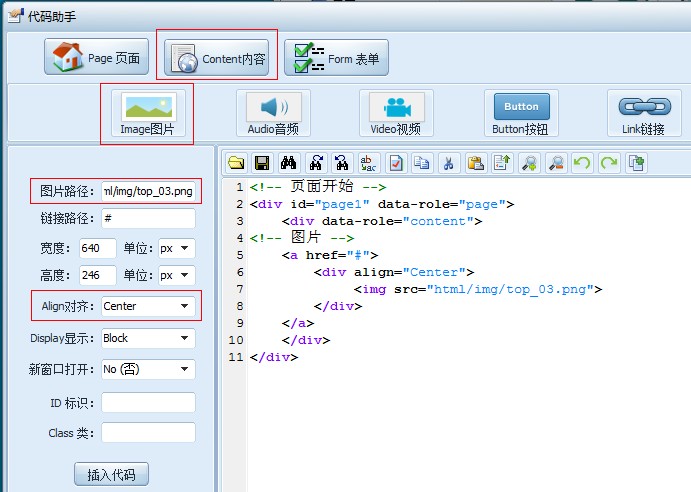Select the Link链接 element icon
This screenshot has width=691, height=492.
[x=644, y=113]
